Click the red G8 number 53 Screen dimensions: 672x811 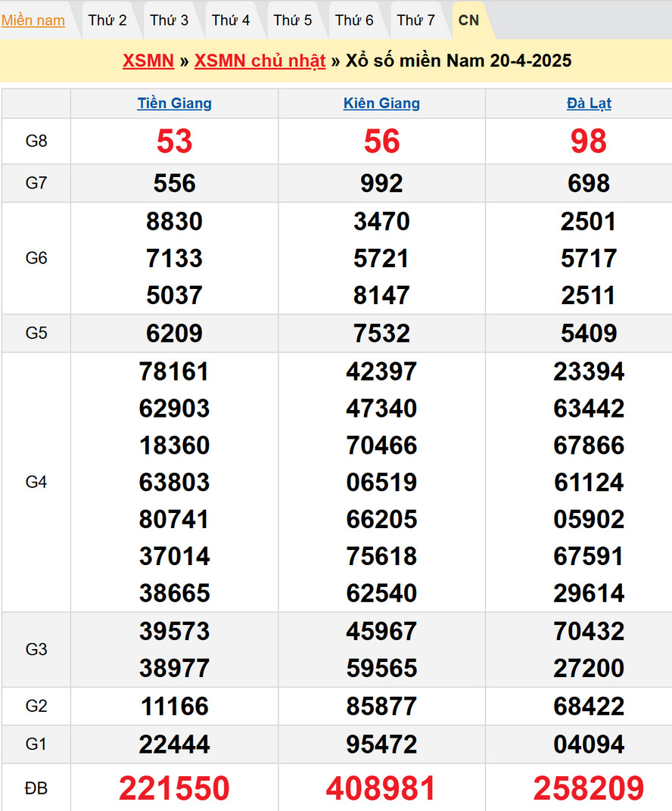(x=174, y=141)
